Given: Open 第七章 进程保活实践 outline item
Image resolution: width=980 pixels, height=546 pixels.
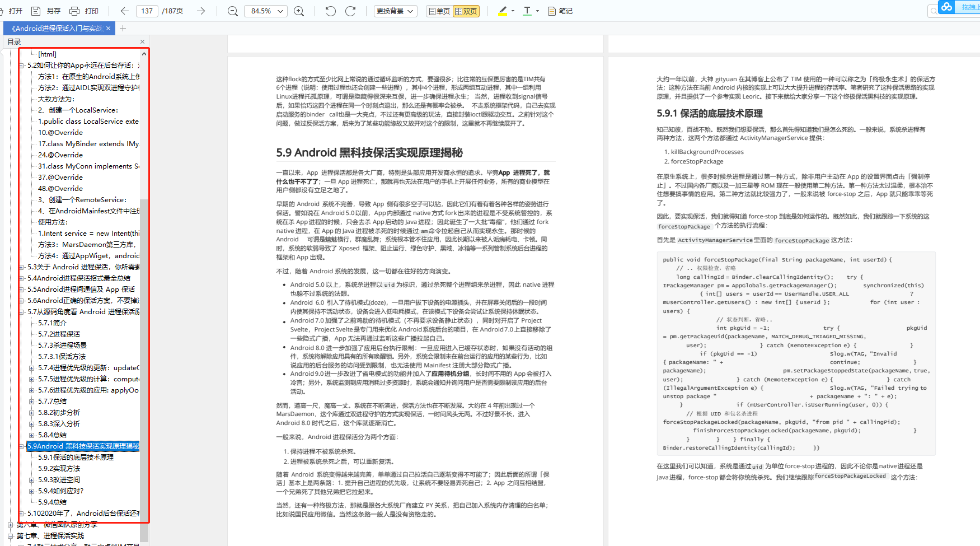Looking at the screenshot, I should 50,536.
